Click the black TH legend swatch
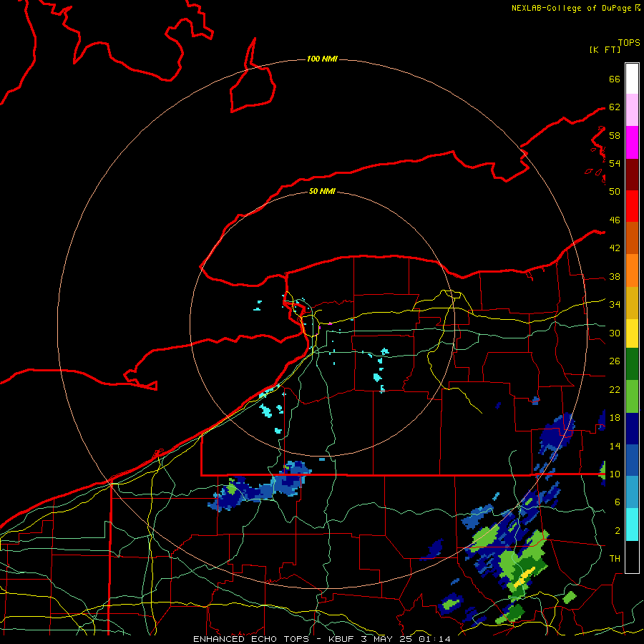Screen dimensions: 644x644 click(632, 557)
